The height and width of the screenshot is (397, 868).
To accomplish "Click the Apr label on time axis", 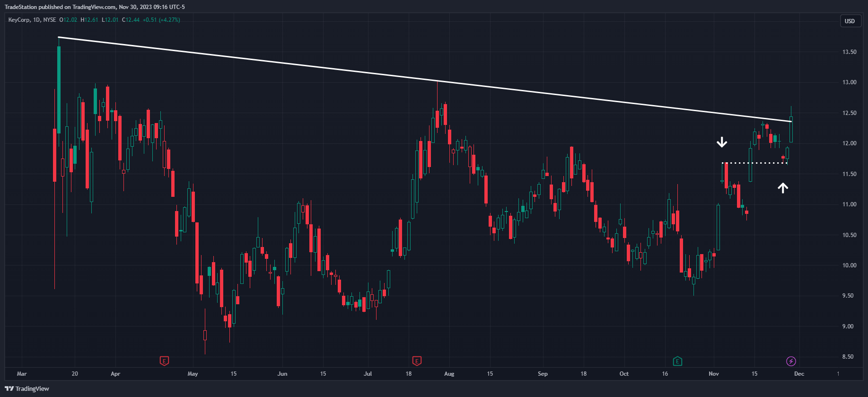I will [115, 374].
